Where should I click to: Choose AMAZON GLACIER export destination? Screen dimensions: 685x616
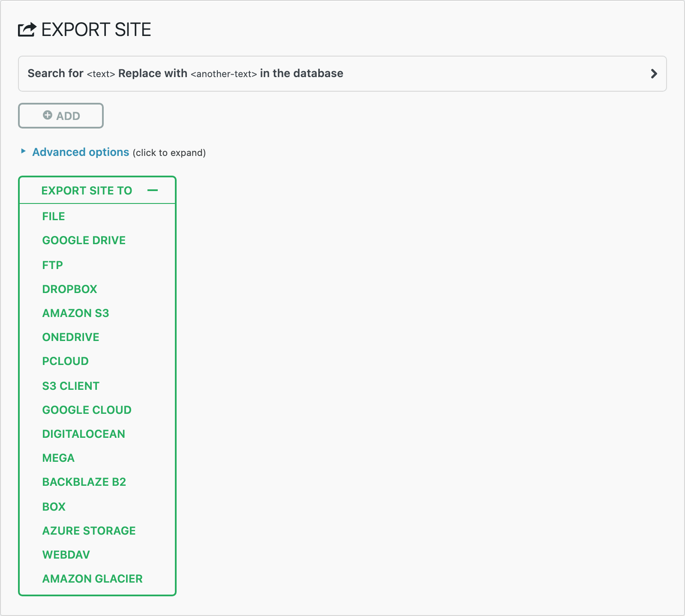93,579
